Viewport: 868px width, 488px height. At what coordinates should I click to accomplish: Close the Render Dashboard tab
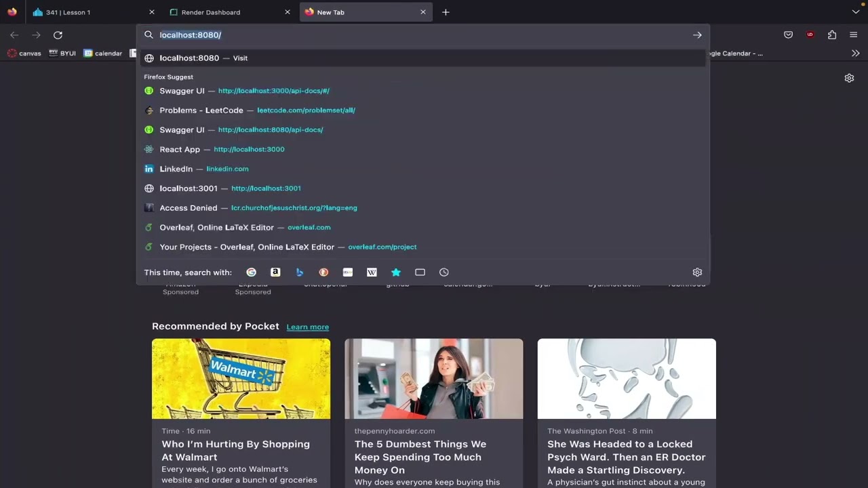click(x=288, y=12)
